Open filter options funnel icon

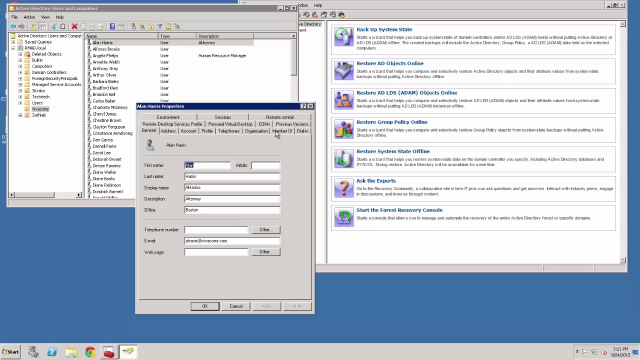160,27
